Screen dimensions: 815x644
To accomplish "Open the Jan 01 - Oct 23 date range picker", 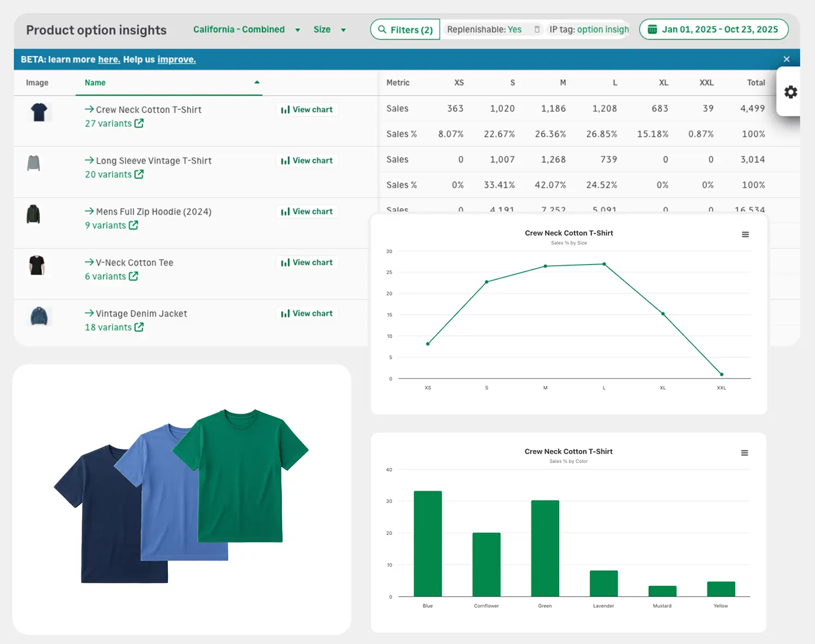I will tap(713, 29).
